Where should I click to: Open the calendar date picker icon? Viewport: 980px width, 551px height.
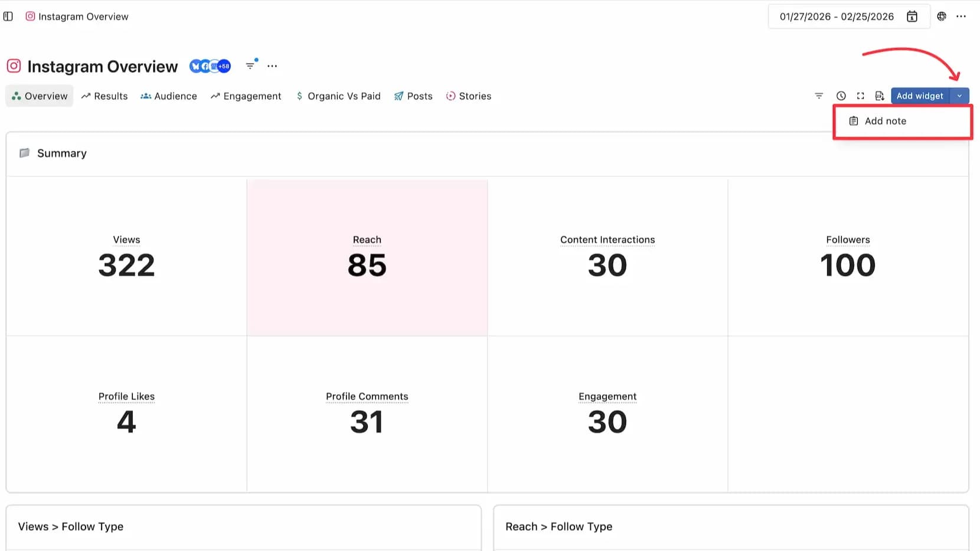coord(912,17)
